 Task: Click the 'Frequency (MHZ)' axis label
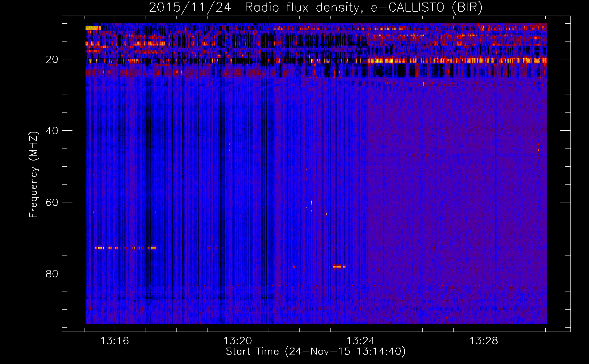point(33,175)
